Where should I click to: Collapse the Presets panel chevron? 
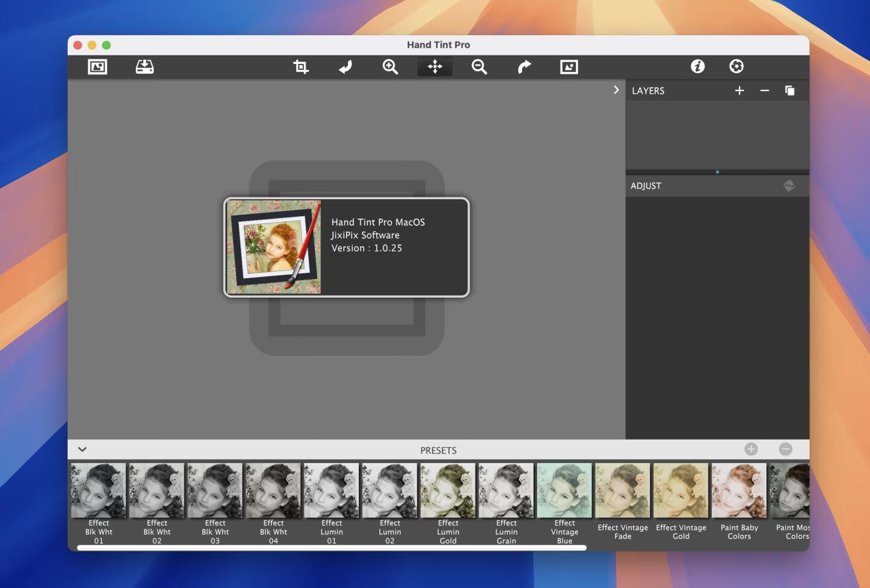[x=83, y=449]
